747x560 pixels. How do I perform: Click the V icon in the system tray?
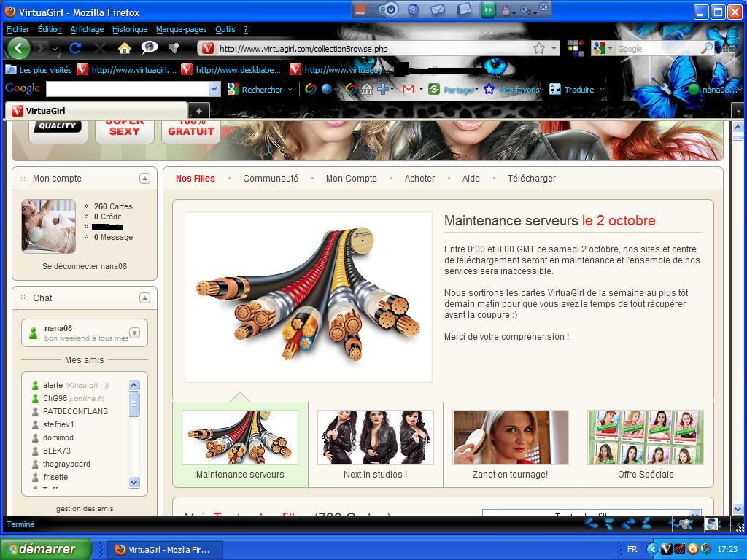click(x=666, y=549)
